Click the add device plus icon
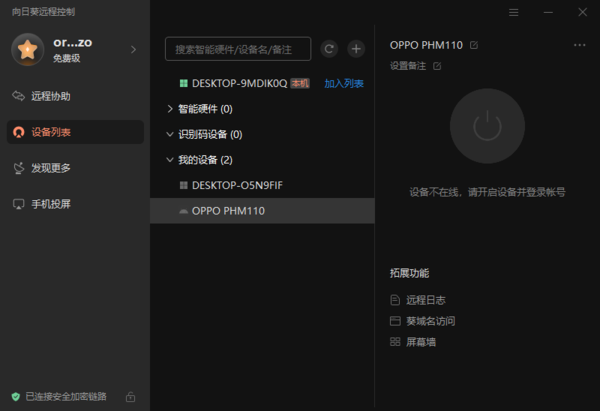 [x=356, y=49]
